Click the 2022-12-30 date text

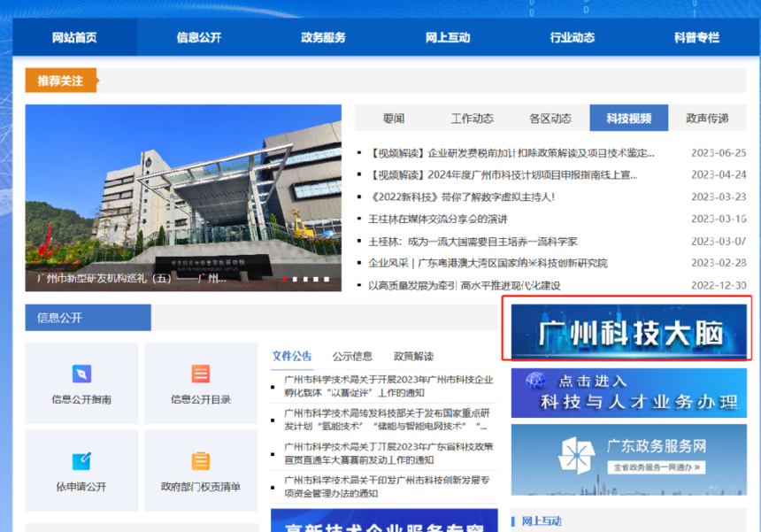click(x=719, y=285)
